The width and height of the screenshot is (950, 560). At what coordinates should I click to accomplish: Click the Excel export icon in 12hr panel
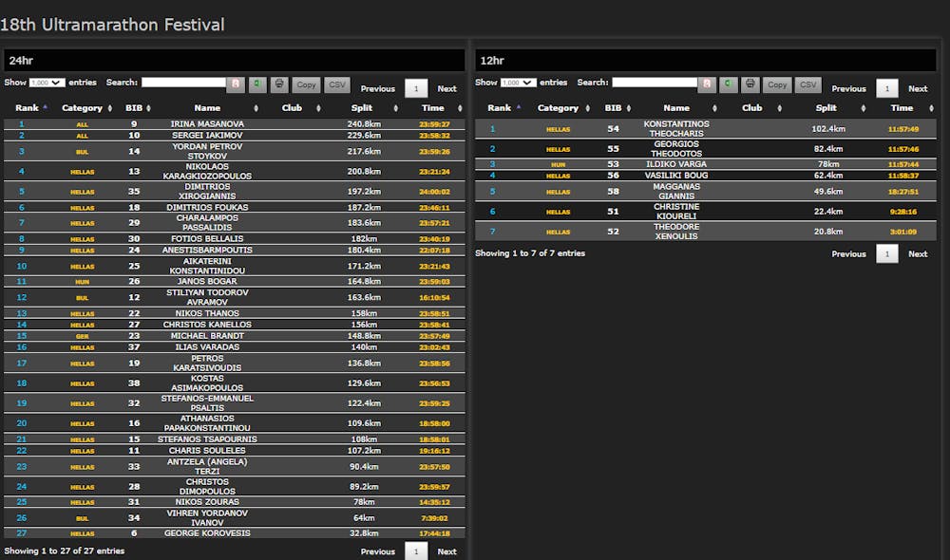[728, 84]
